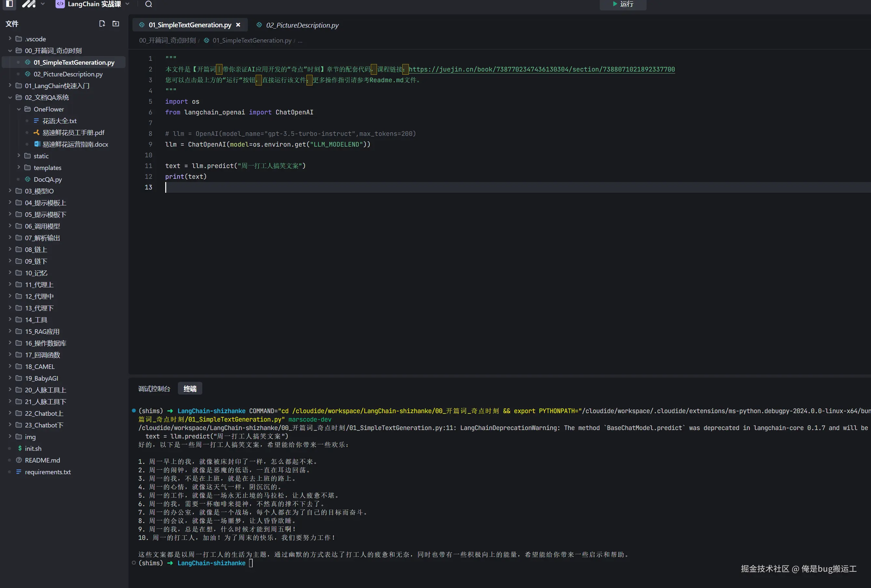Open the 易速鲜花员工手册.pdf file
Viewport: 871px width, 588px height.
click(x=73, y=133)
